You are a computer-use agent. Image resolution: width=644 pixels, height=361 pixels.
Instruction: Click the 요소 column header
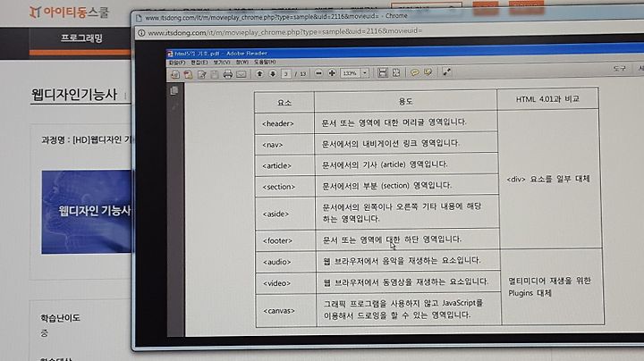pyautogui.click(x=284, y=102)
